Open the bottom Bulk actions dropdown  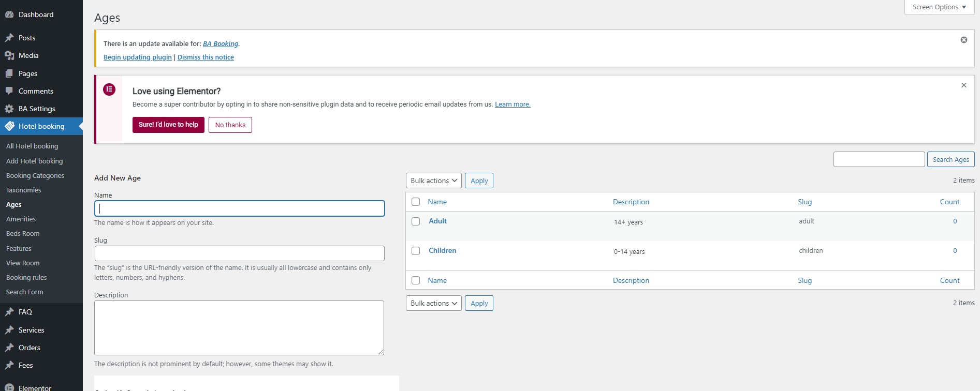[433, 303]
